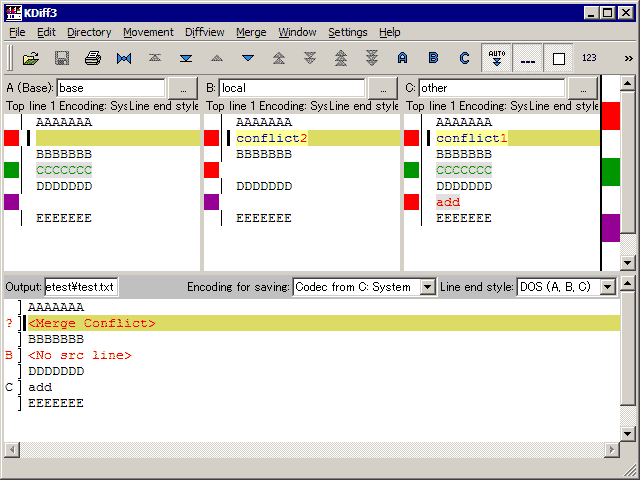Browse for file B with ... button

point(383,88)
